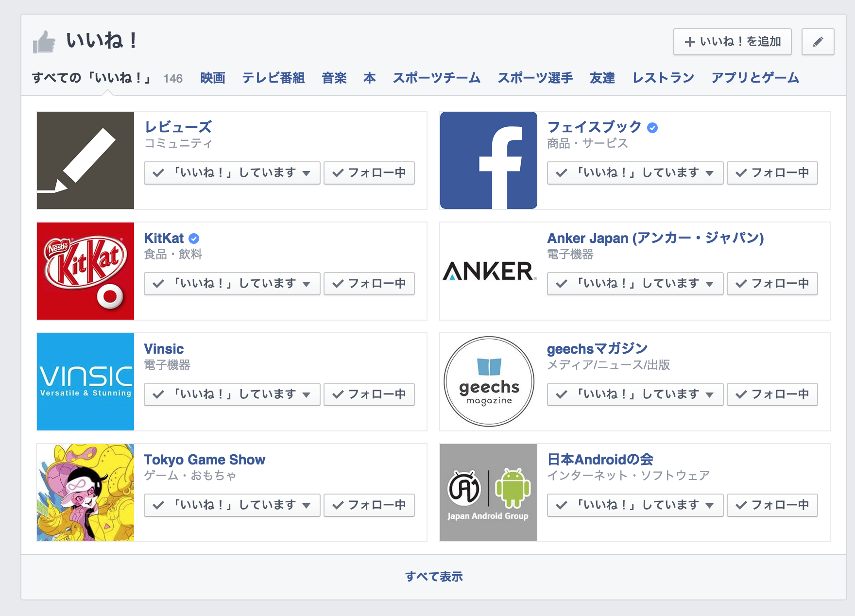Toggle フォロー中 for レビューズ

tap(369, 173)
